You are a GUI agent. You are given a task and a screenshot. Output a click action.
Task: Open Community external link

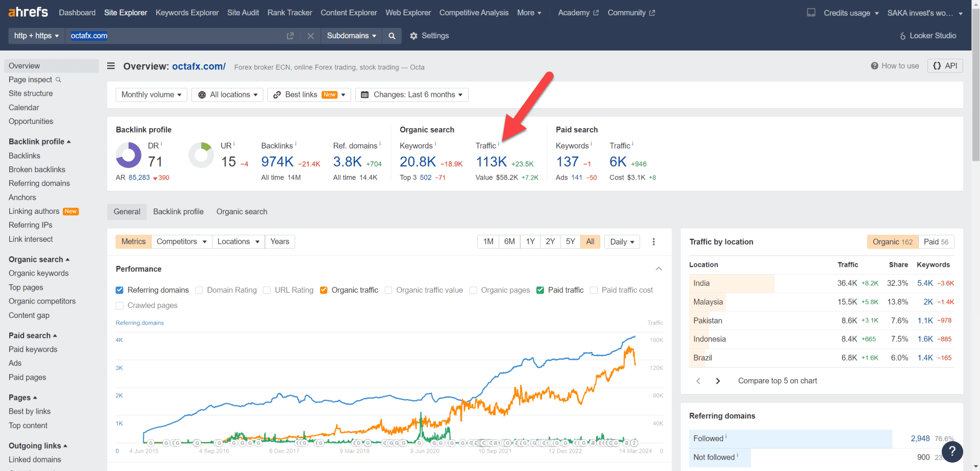tap(631, 12)
